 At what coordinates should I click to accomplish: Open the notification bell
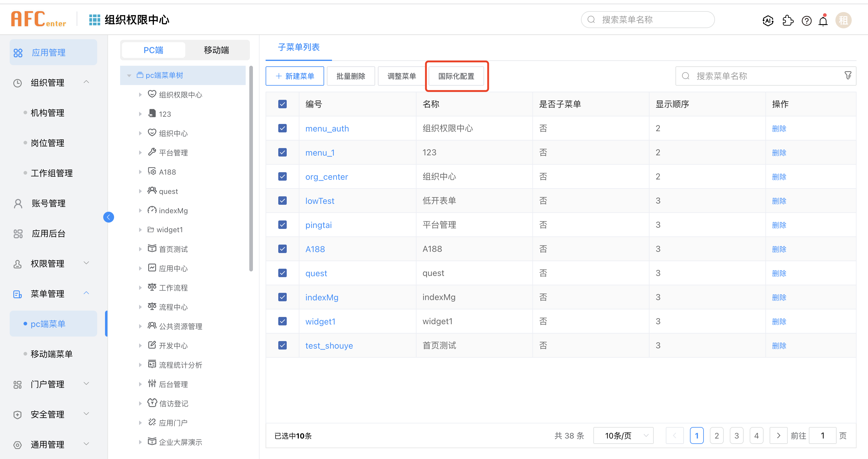[823, 21]
